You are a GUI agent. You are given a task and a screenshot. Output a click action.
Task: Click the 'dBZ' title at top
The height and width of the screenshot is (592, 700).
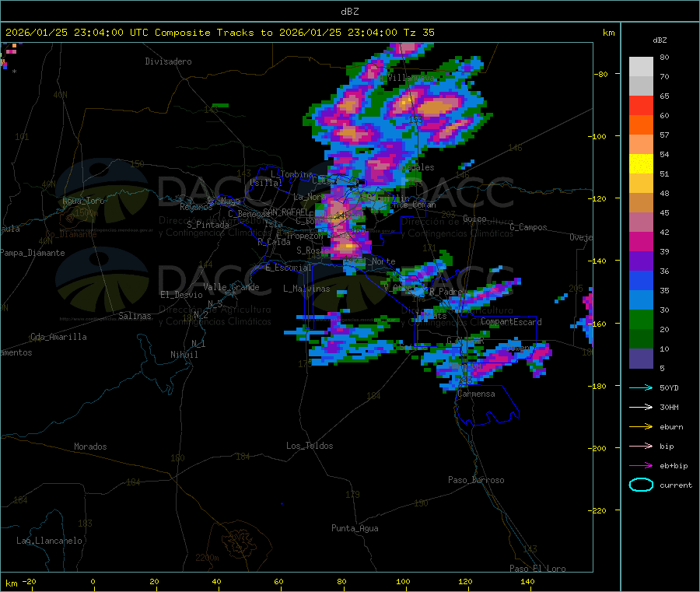(x=349, y=12)
